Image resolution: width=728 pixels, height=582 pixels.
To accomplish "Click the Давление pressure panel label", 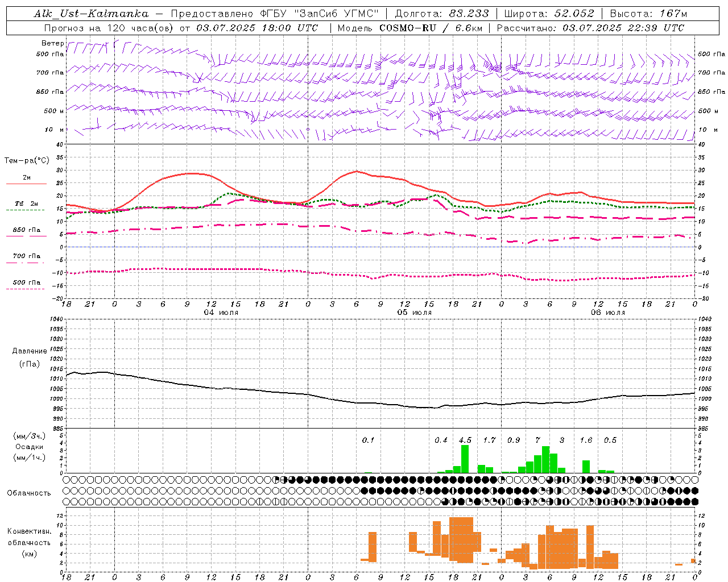I will tap(30, 351).
